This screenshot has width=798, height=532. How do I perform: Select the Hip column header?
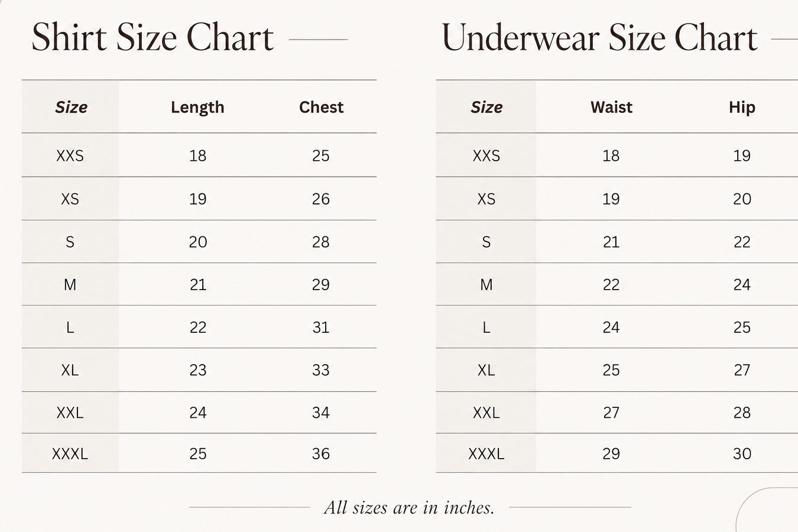pyautogui.click(x=742, y=107)
